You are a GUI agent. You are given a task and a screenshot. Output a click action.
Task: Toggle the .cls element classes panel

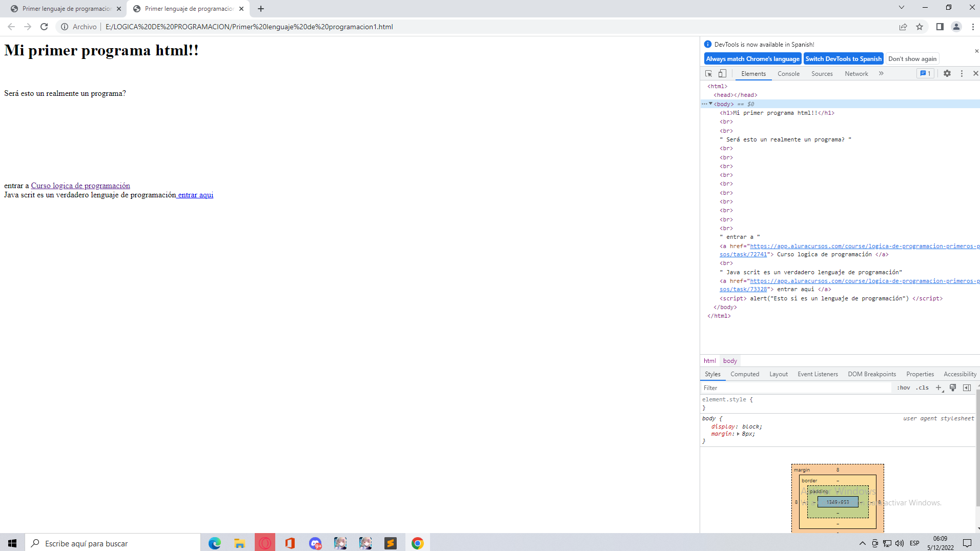tap(922, 388)
